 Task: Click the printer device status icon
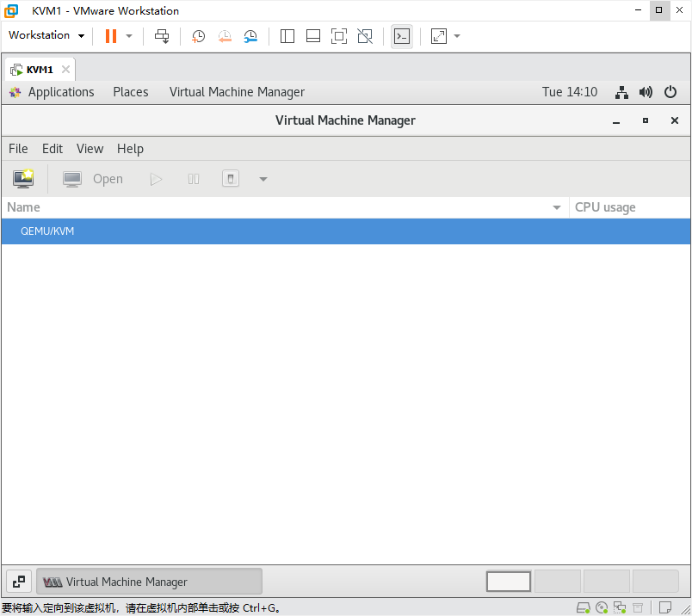coord(638,608)
